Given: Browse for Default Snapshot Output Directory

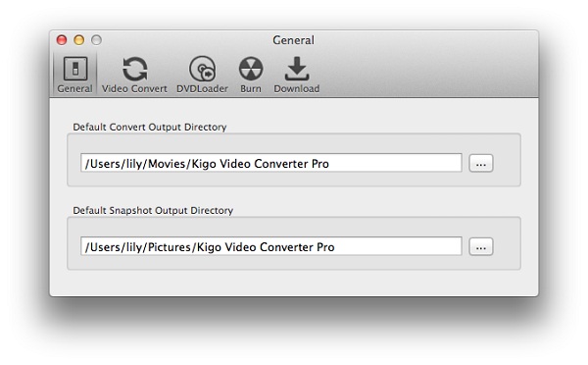Looking at the screenshot, I should pyautogui.click(x=481, y=246).
